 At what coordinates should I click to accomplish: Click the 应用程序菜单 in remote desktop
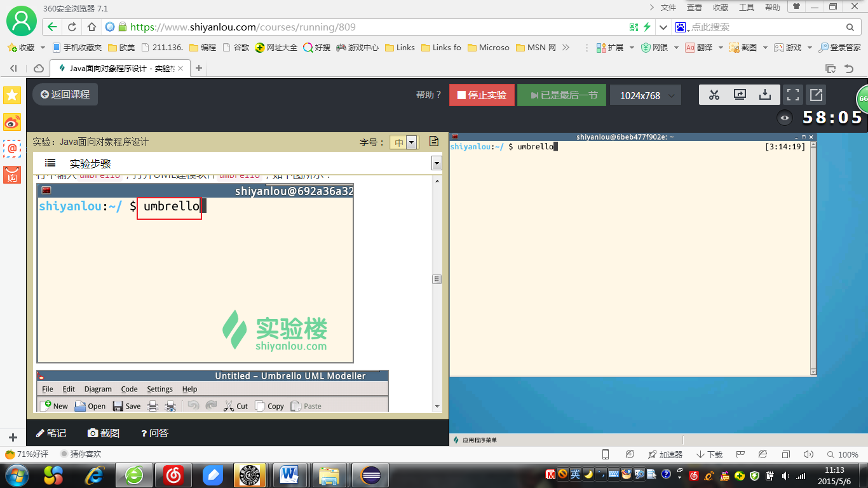pos(475,440)
